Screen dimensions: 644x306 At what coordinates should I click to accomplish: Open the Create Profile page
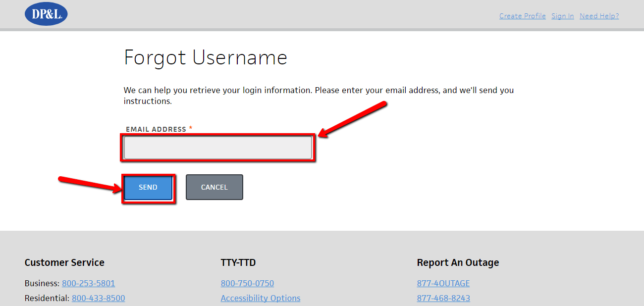click(x=522, y=15)
